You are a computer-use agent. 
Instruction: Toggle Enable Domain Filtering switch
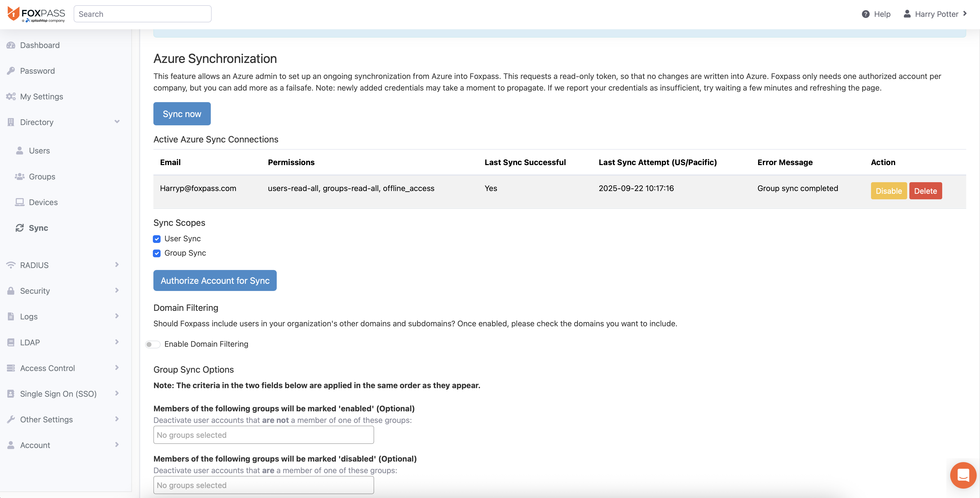point(153,344)
